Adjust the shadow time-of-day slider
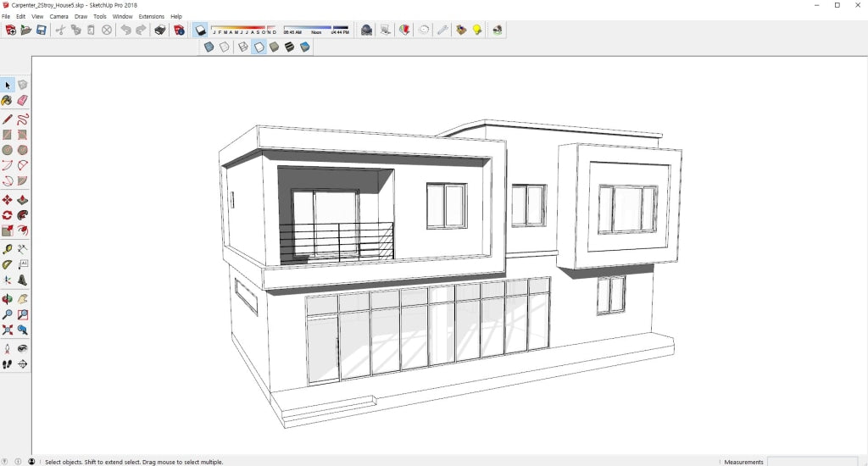Screen dimensions: 868x466 click(x=316, y=30)
